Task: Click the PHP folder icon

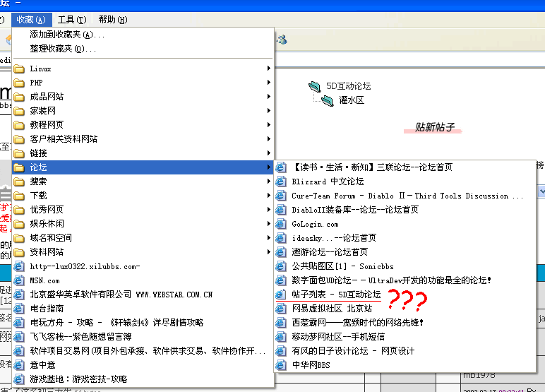Action: [19, 83]
